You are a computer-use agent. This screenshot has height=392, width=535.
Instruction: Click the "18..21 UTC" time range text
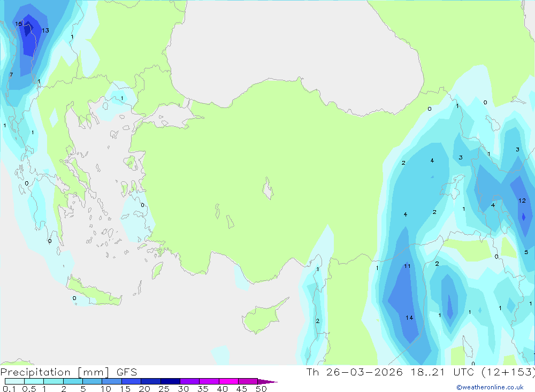[x=445, y=372]
